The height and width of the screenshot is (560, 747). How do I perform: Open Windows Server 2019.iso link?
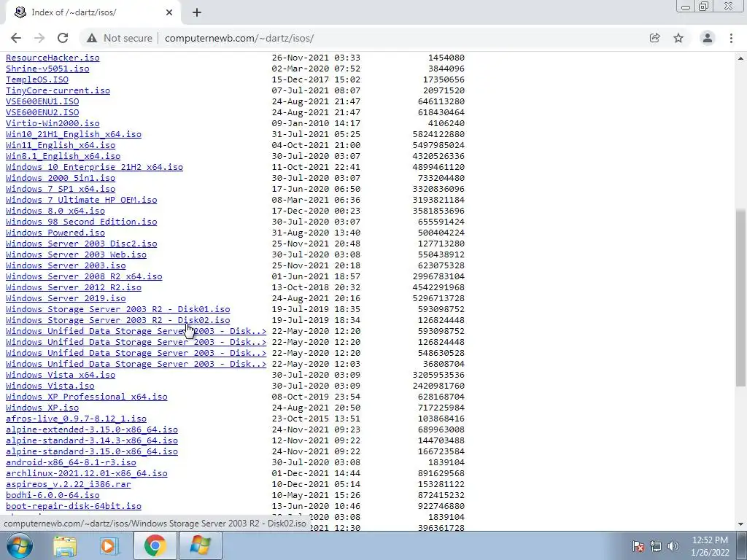[65, 298]
